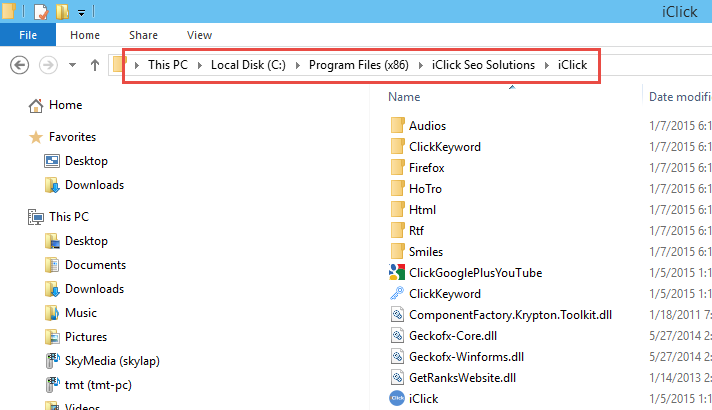Select SkyMedia (skylap) network location

pyautogui.click(x=112, y=361)
